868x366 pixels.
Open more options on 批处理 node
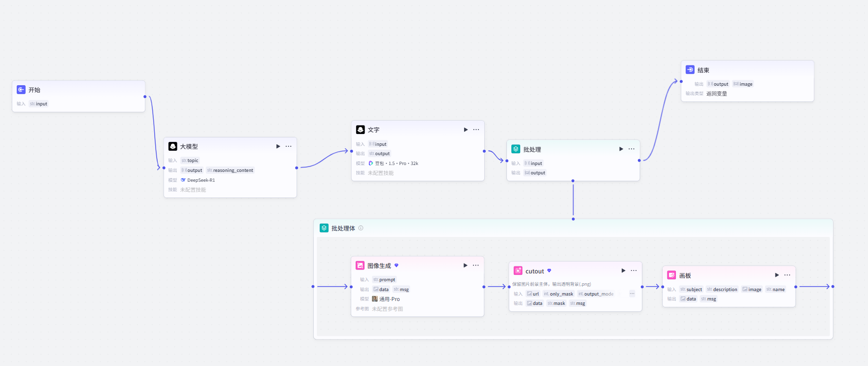tap(632, 149)
